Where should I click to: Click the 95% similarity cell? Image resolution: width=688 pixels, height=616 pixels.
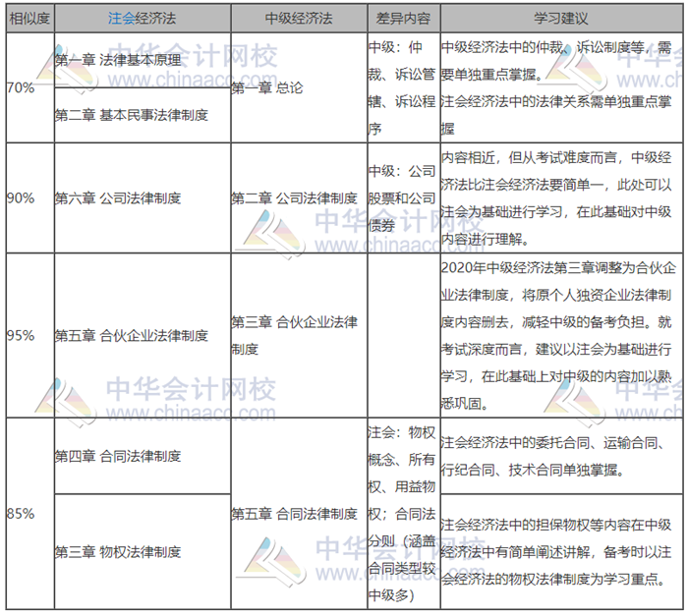click(x=29, y=335)
